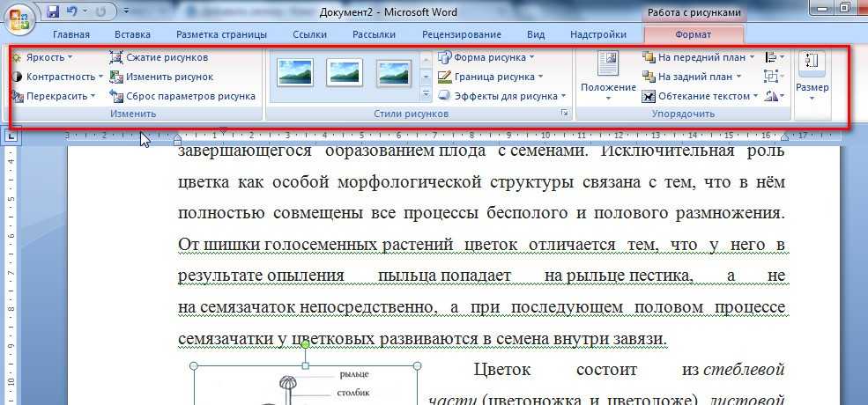Open the Положение position menu
This screenshot has height=405, width=868.
608,76
